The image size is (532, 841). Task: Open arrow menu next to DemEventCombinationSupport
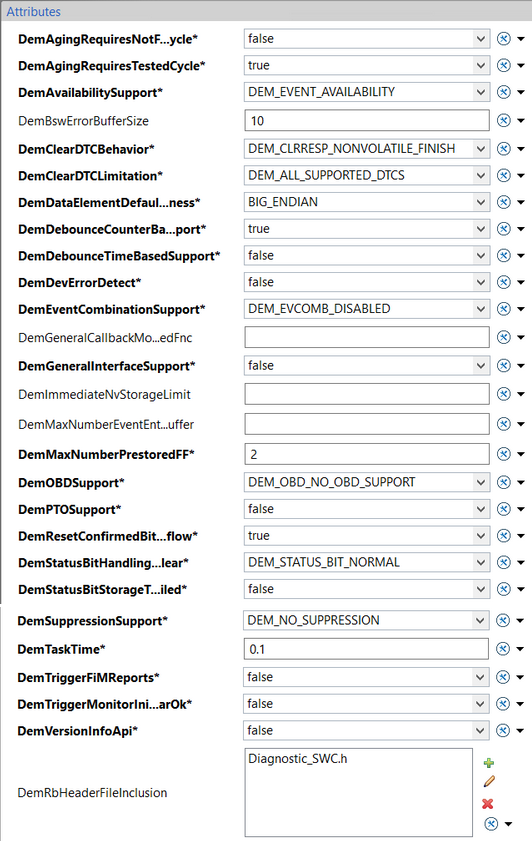[x=521, y=309]
